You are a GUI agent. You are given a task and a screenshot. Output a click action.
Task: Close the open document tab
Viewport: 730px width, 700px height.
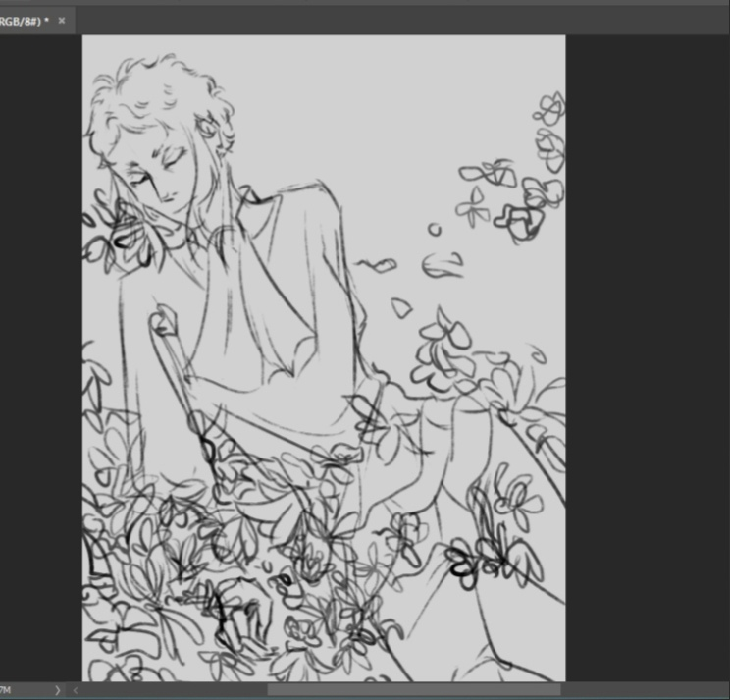[62, 21]
